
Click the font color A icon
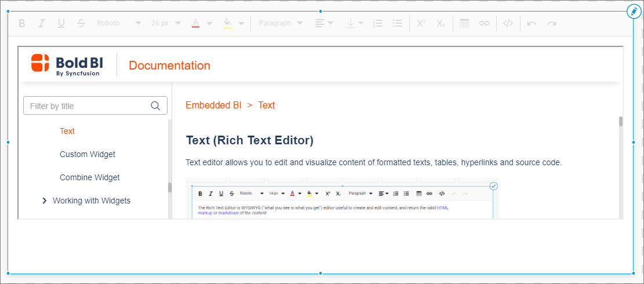pos(196,23)
